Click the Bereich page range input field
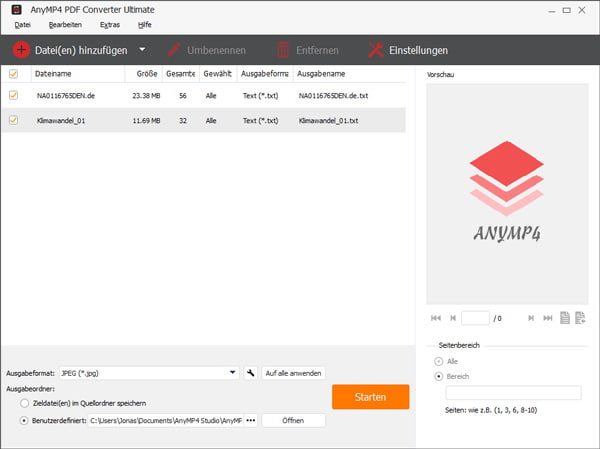This screenshot has width=600, height=449. (x=513, y=393)
